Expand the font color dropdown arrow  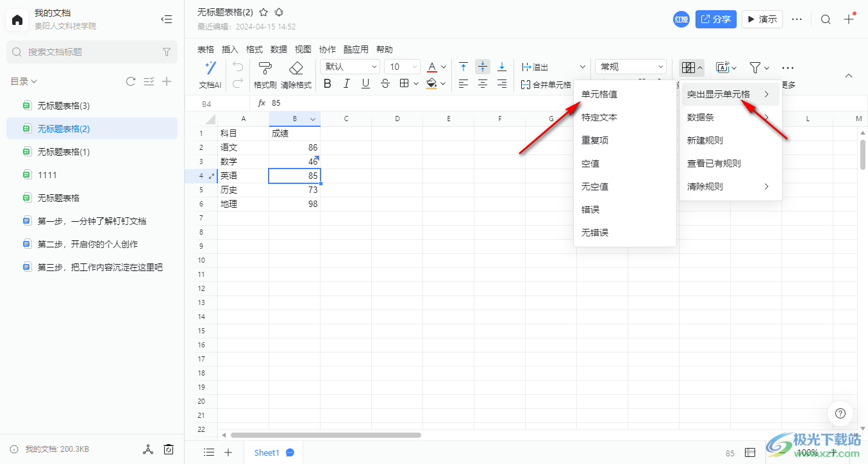(444, 67)
